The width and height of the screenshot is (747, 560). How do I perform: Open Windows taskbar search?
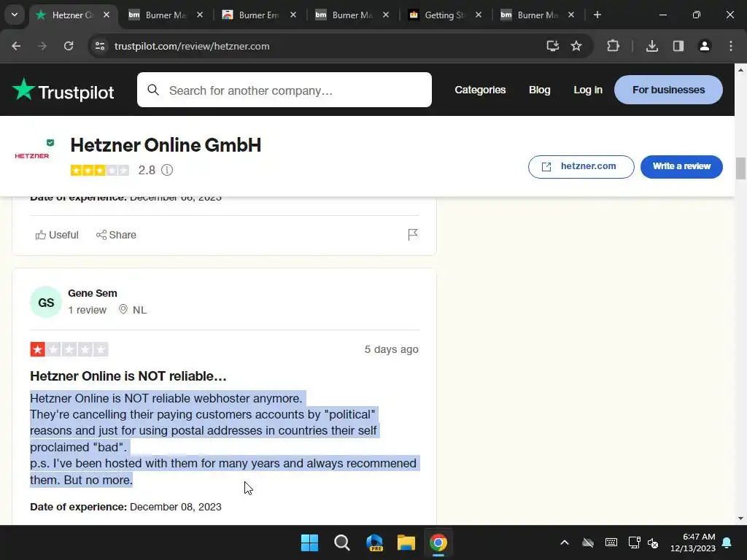[342, 542]
